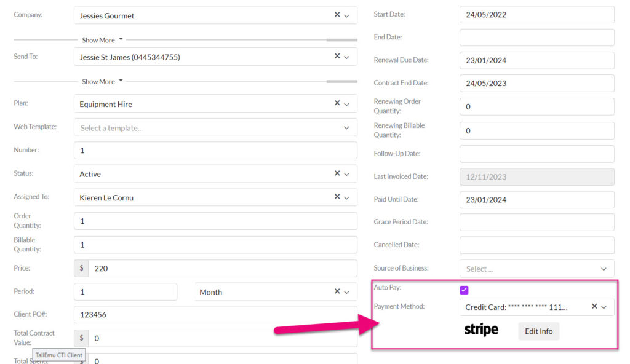Image resolution: width=630 pixels, height=364 pixels.
Task: Click the Client PO# field
Action: [215, 315]
